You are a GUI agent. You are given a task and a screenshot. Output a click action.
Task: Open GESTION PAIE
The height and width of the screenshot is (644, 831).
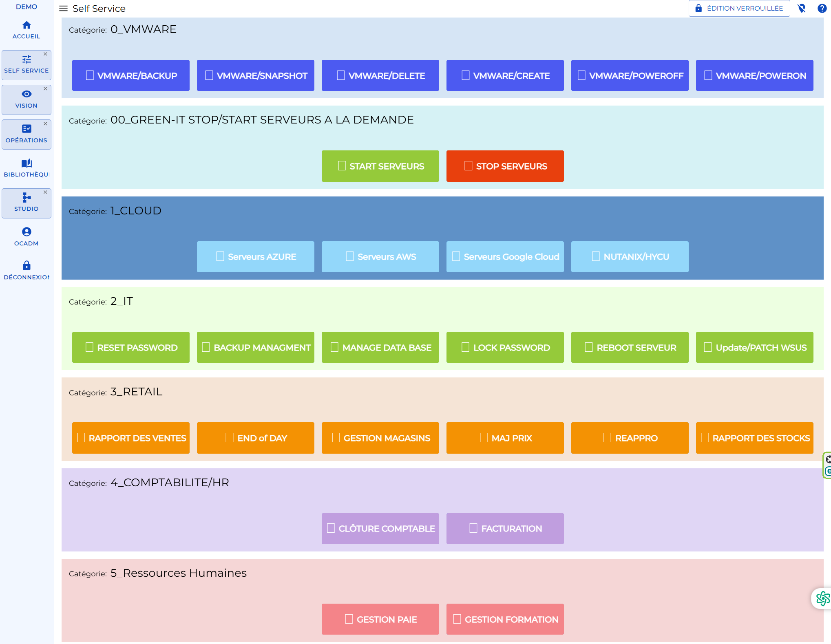click(380, 620)
